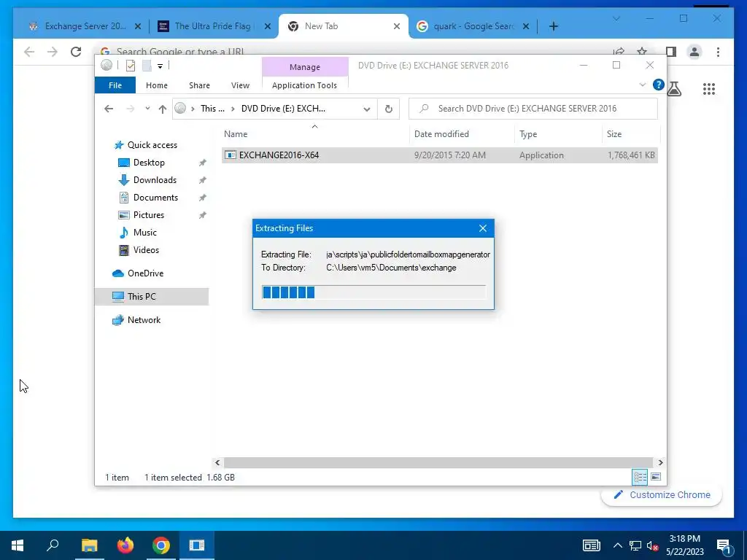Screen dimensions: 747x560
Task: Open Explorer Help question mark icon
Action: 659,85
